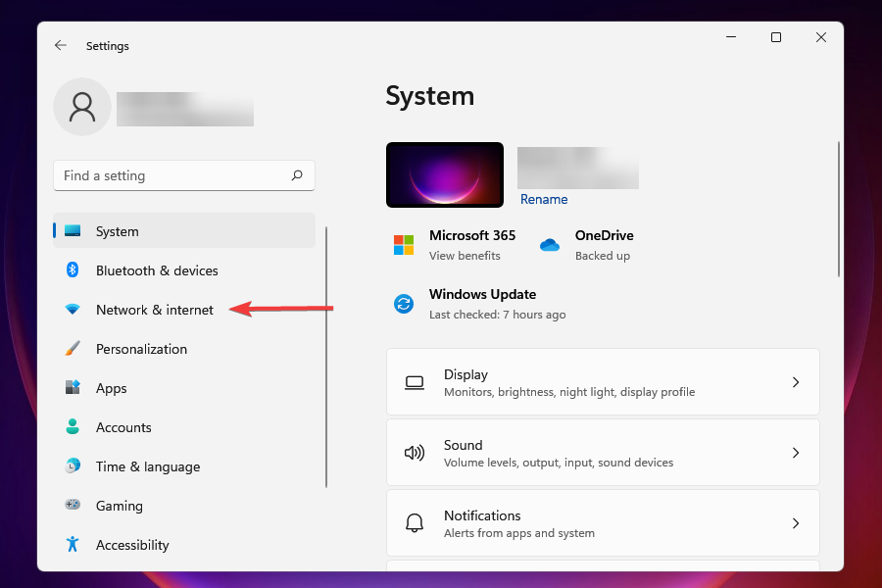
Task: Click the Find a setting search box
Action: coord(184,175)
